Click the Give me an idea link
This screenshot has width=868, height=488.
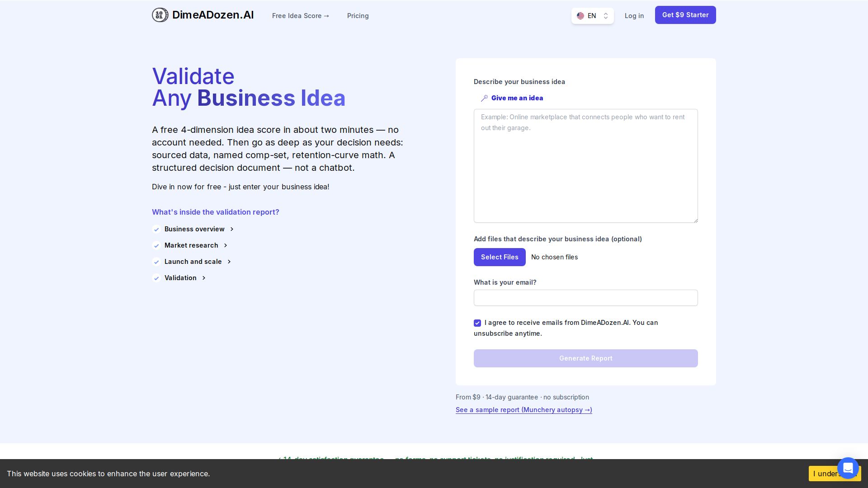tap(517, 98)
